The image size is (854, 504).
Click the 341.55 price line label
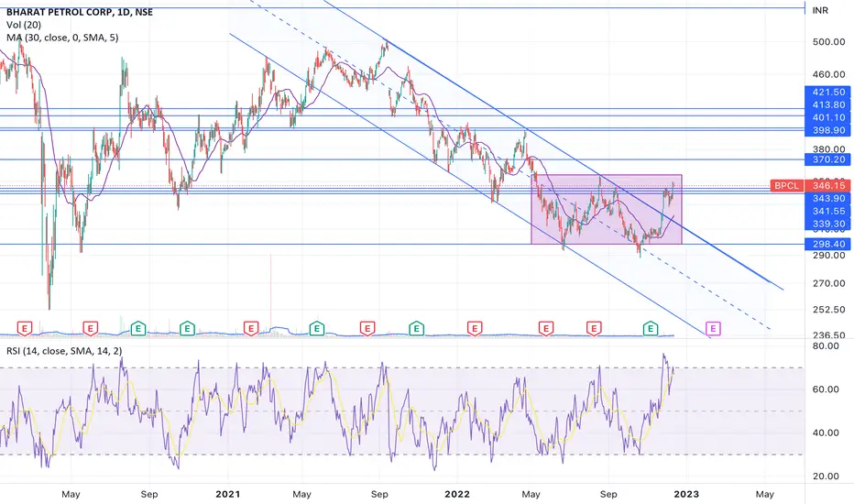[828, 211]
